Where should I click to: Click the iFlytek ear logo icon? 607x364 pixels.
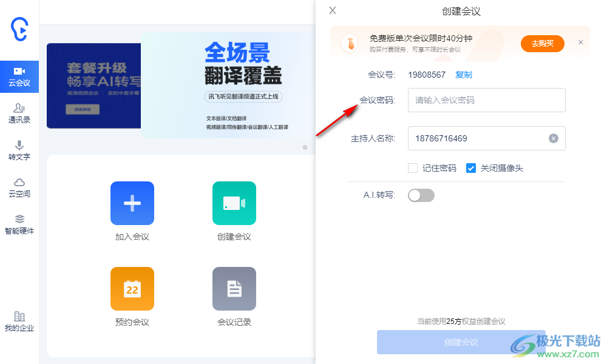click(19, 29)
